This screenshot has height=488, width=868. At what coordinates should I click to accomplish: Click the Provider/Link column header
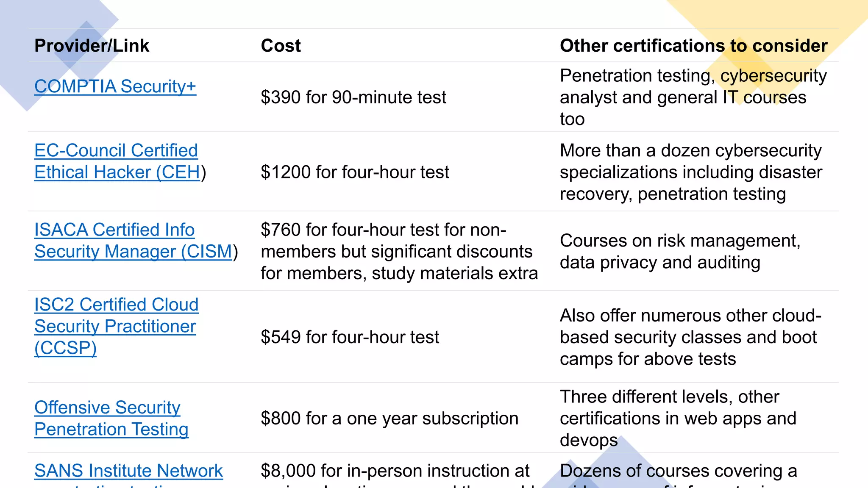pos(92,46)
